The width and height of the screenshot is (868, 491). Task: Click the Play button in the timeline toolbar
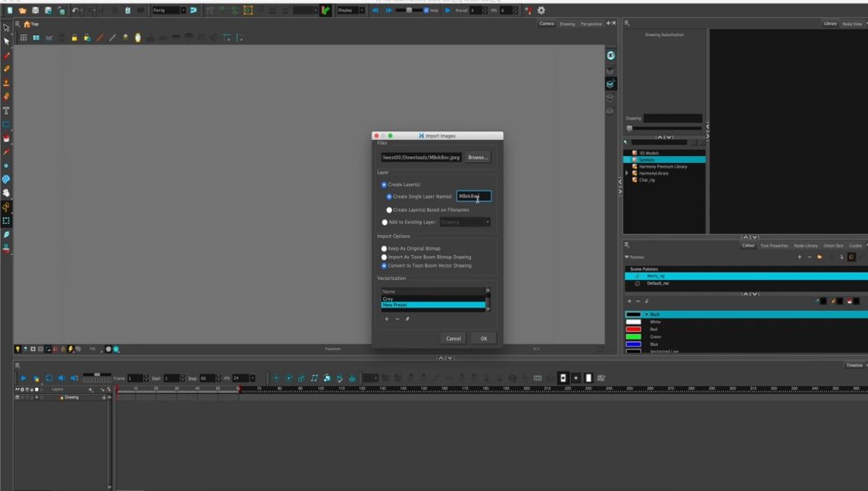point(23,379)
